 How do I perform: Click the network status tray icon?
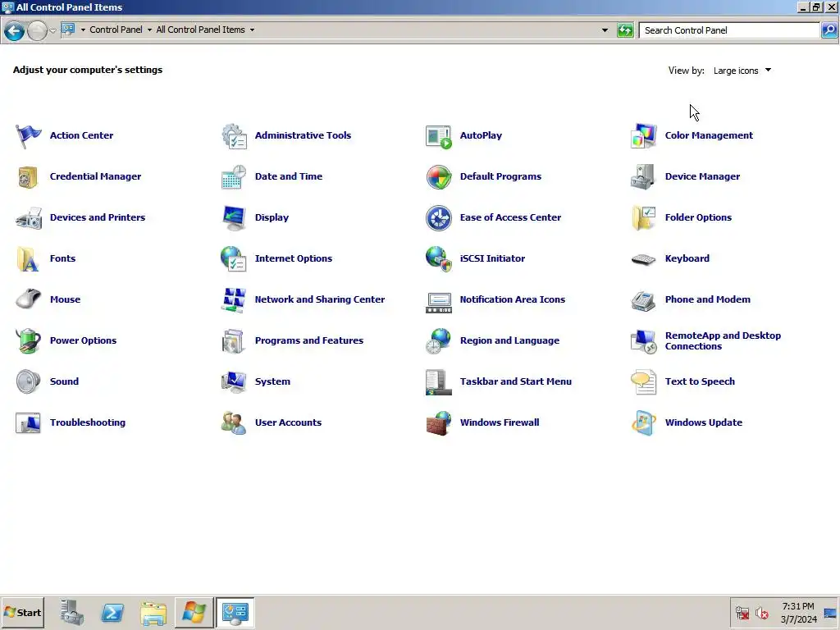tap(742, 612)
